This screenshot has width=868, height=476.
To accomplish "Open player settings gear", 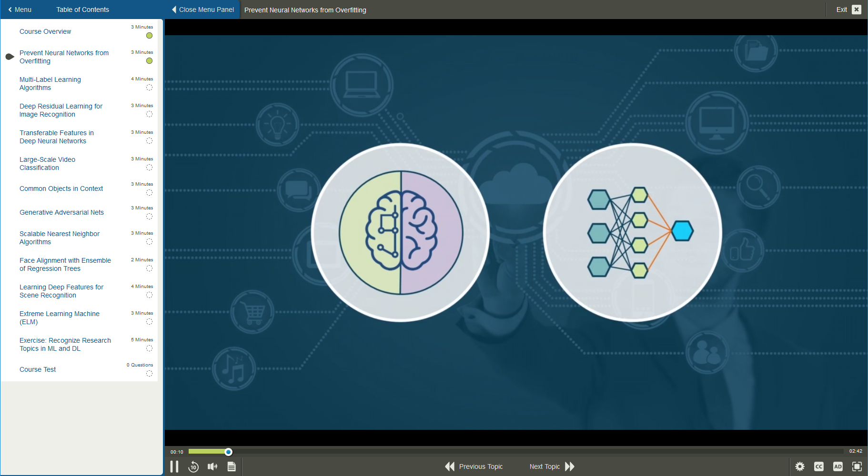I will (800, 466).
